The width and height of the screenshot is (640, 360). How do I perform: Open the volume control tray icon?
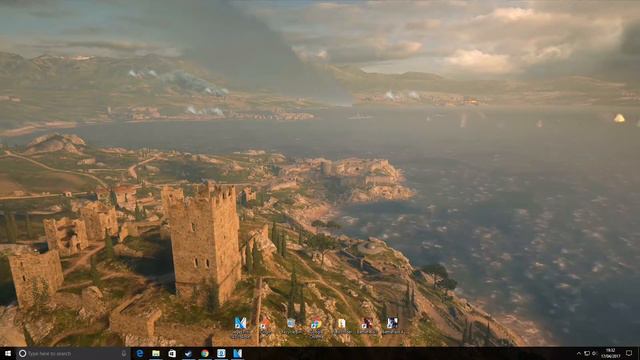coord(594,353)
